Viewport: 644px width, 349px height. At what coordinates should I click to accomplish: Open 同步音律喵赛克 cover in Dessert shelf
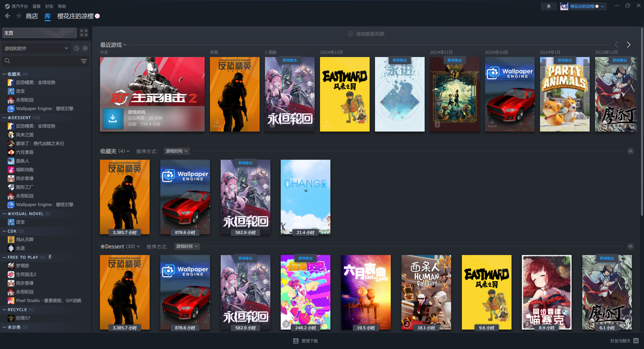(546, 292)
